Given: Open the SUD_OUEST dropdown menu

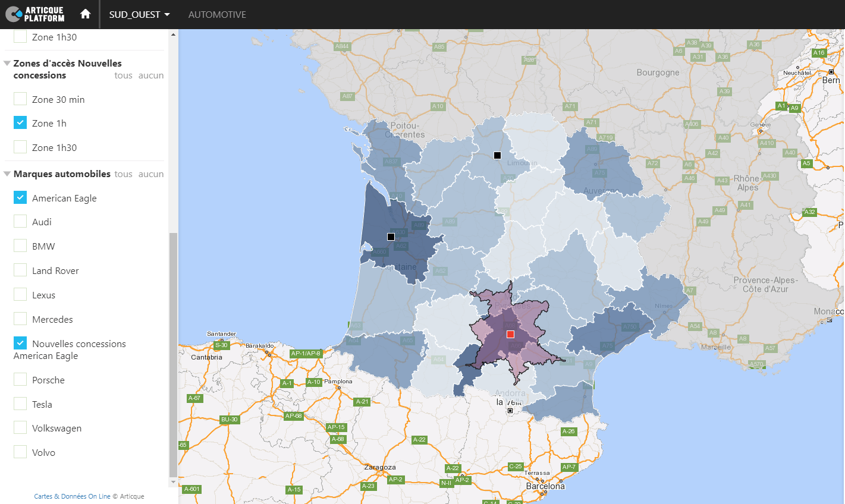Looking at the screenshot, I should click(x=139, y=14).
